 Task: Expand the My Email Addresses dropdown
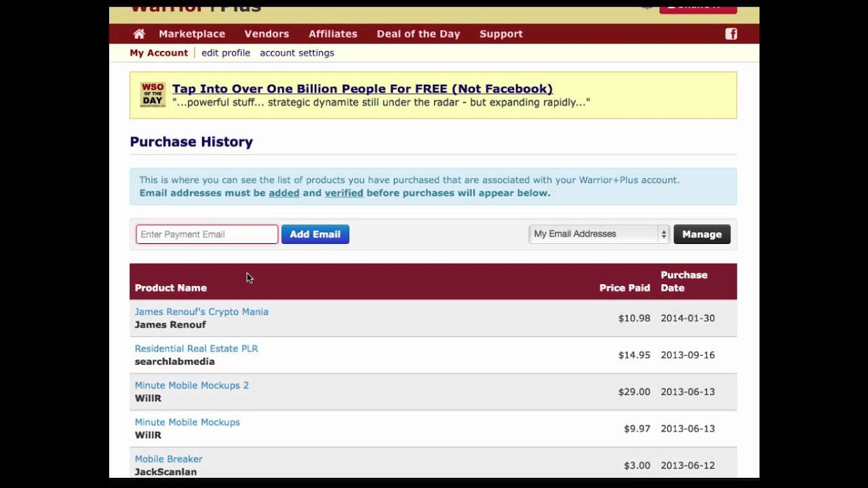click(x=599, y=234)
